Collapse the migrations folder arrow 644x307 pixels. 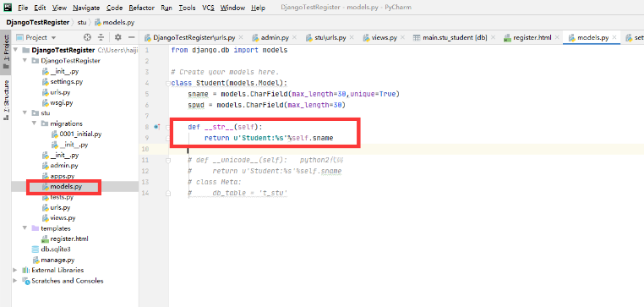[35, 123]
